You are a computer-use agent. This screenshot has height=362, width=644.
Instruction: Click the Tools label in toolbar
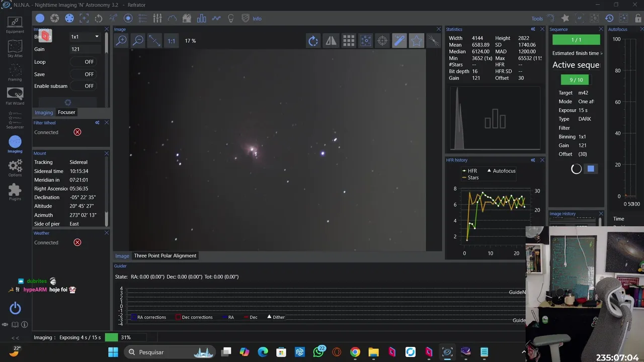(x=537, y=19)
